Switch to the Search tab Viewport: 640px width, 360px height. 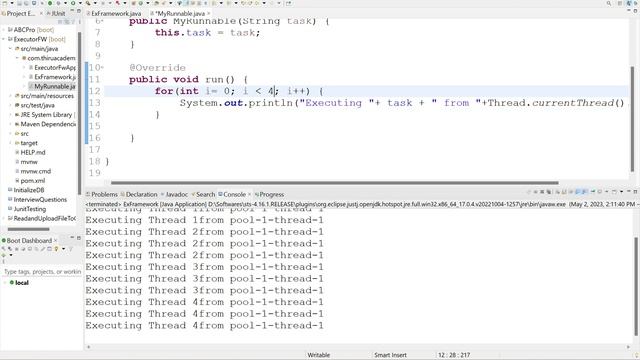point(203,194)
